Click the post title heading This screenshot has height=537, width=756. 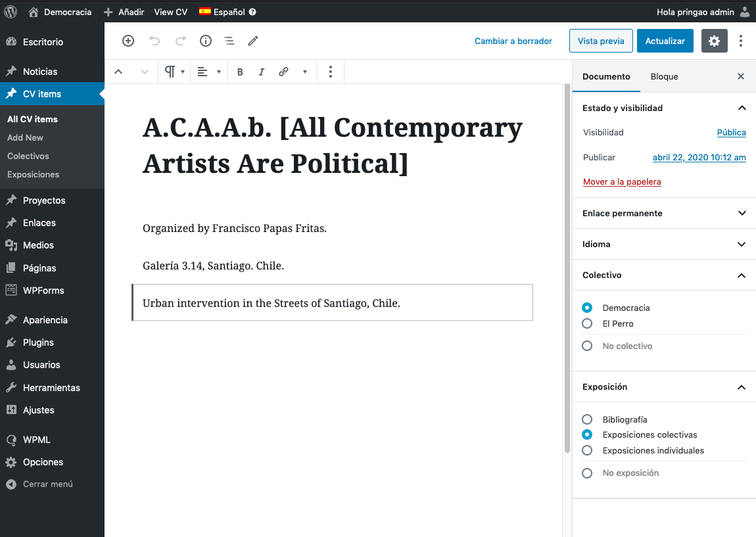pos(333,145)
